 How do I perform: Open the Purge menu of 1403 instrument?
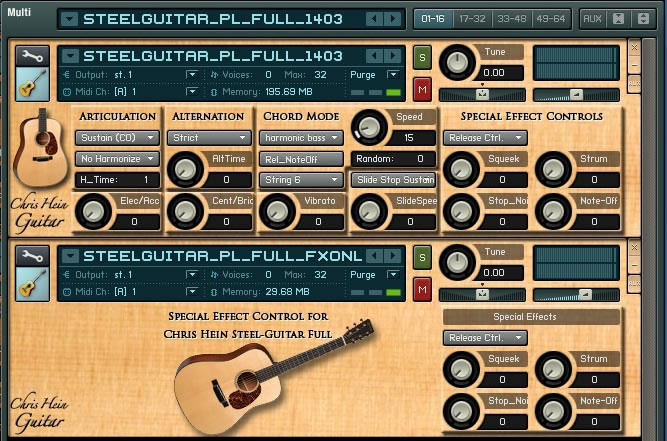393,75
